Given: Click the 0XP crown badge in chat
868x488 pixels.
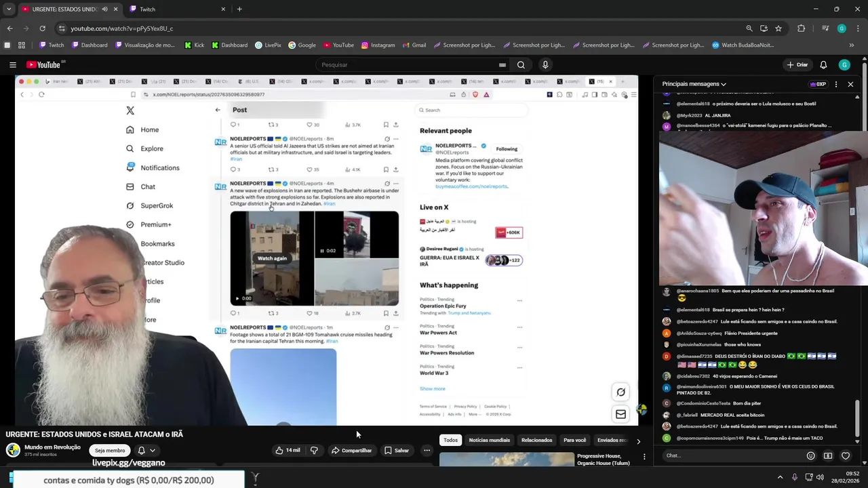Looking at the screenshot, I should click(818, 84).
